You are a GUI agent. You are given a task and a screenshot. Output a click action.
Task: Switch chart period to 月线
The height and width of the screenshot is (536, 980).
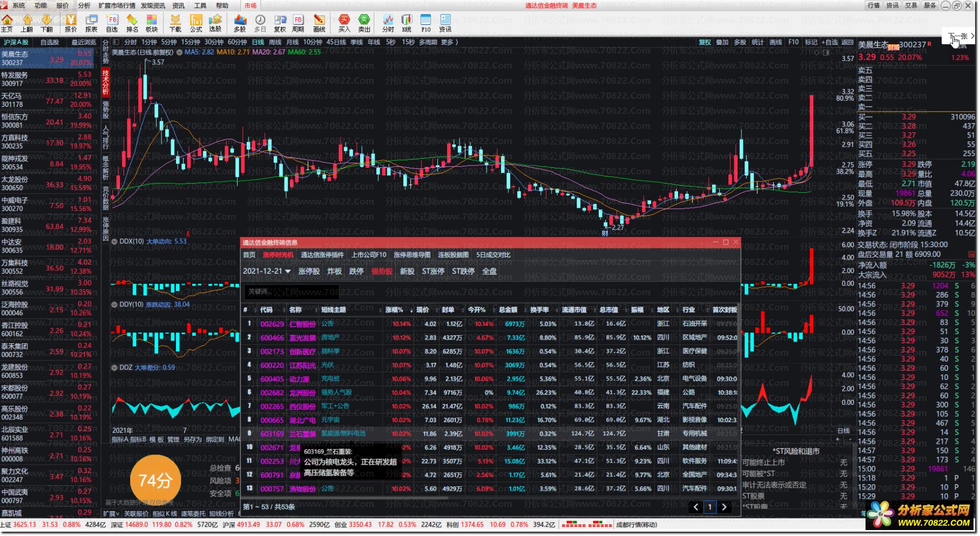pos(293,42)
